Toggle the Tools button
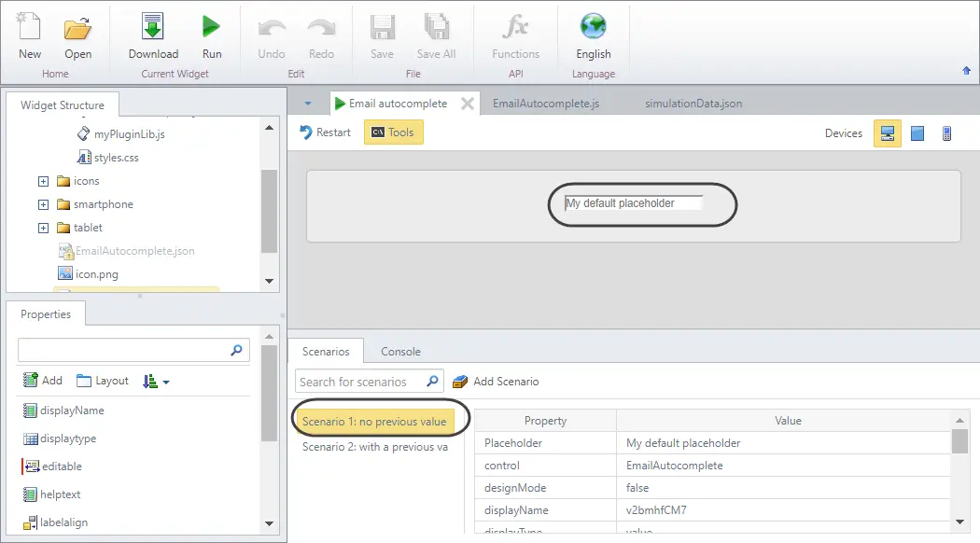The height and width of the screenshot is (543, 980). coord(393,132)
